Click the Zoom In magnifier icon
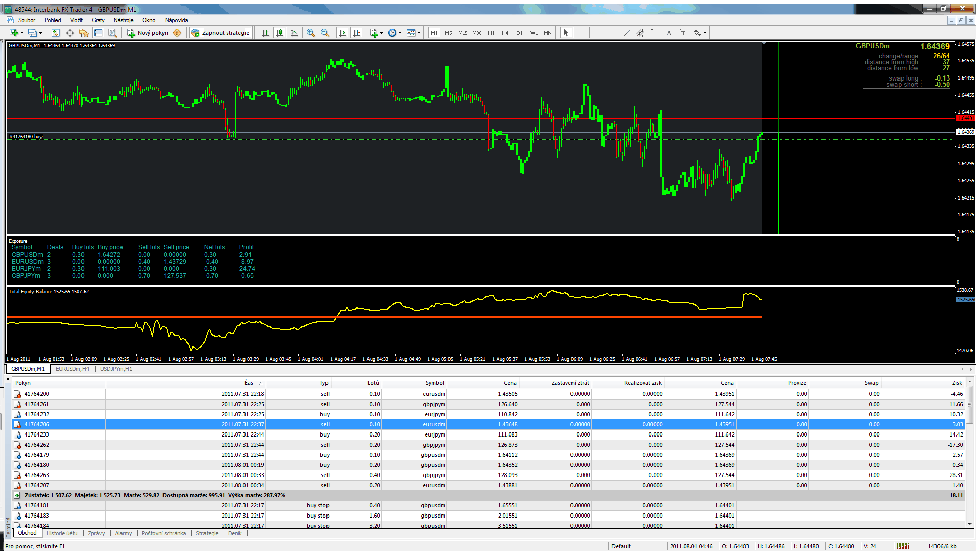The height and width of the screenshot is (555, 980). [x=311, y=33]
